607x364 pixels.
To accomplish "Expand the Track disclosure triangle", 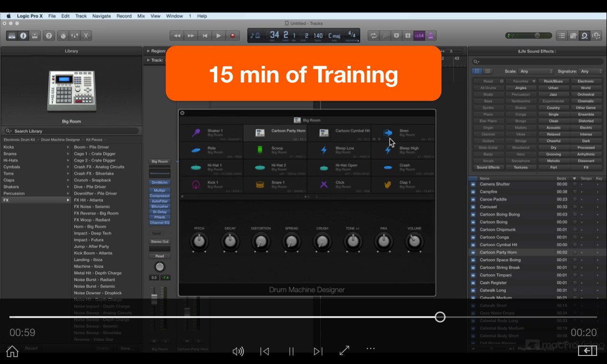I will tap(148, 60).
